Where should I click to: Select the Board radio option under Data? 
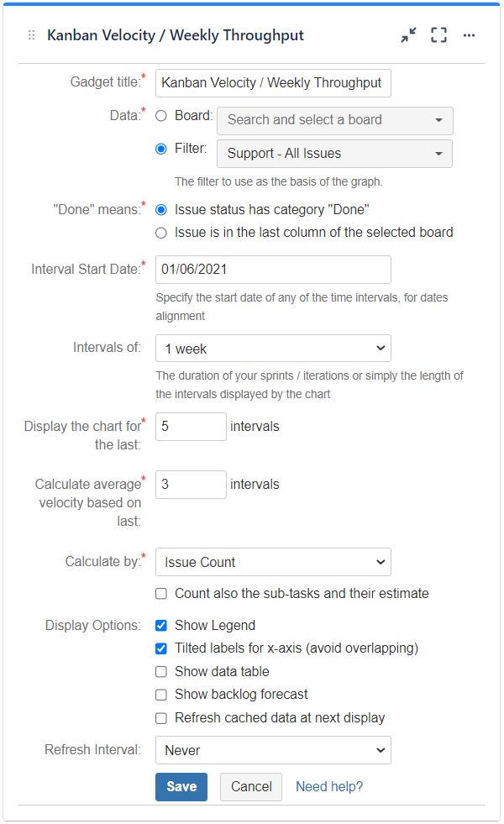click(160, 116)
